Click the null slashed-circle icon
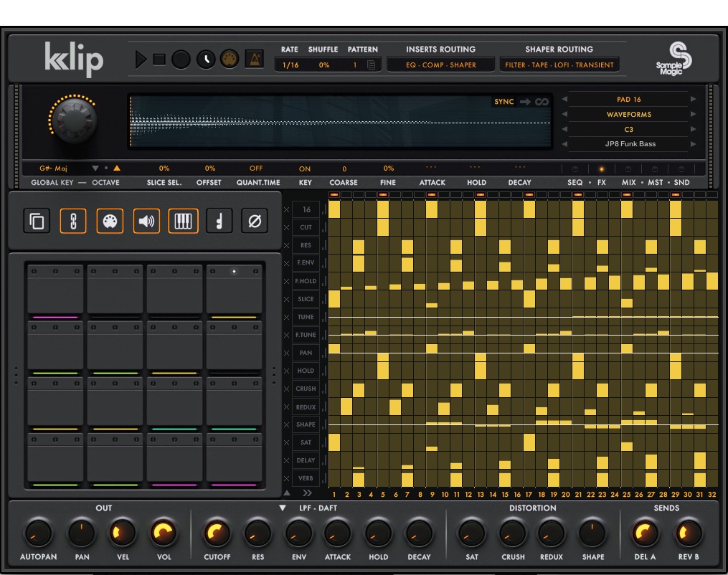This screenshot has height=575, width=728. (x=255, y=221)
